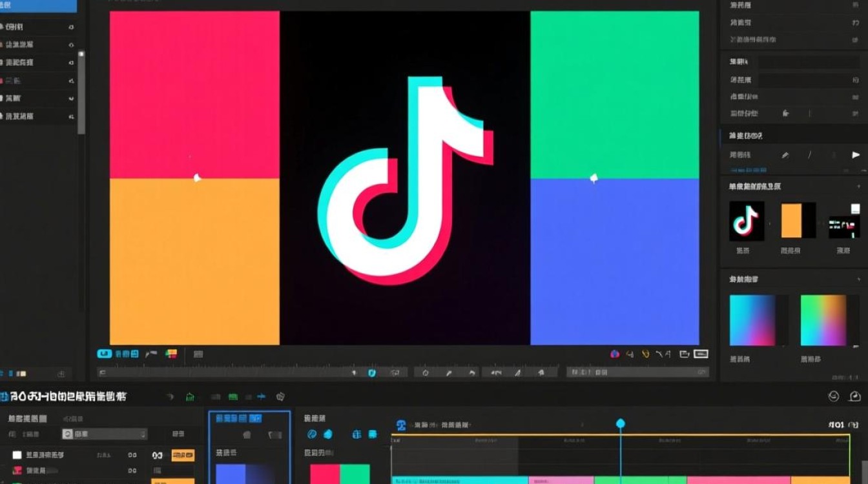Screen dimensions: 868x484
Task: Click the cyan playhead marker on timeline
Action: pos(621,423)
